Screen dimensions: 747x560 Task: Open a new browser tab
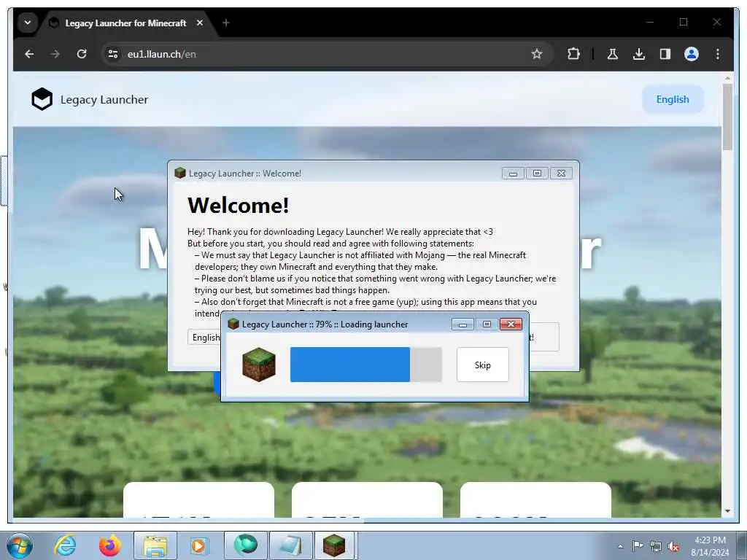coord(226,23)
